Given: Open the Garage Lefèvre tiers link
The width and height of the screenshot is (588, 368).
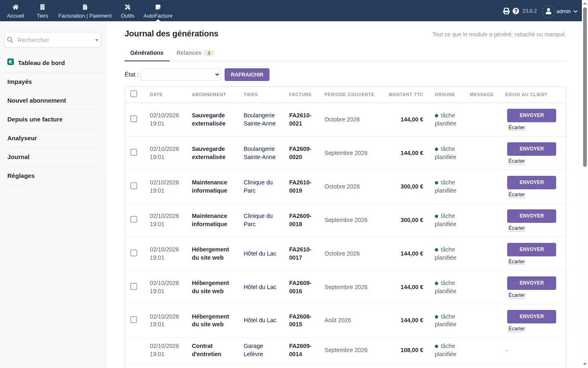Looking at the screenshot, I should click(254, 350).
